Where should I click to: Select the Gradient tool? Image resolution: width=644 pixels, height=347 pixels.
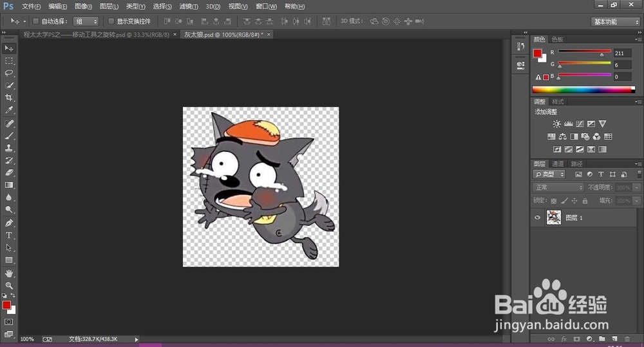tap(8, 185)
